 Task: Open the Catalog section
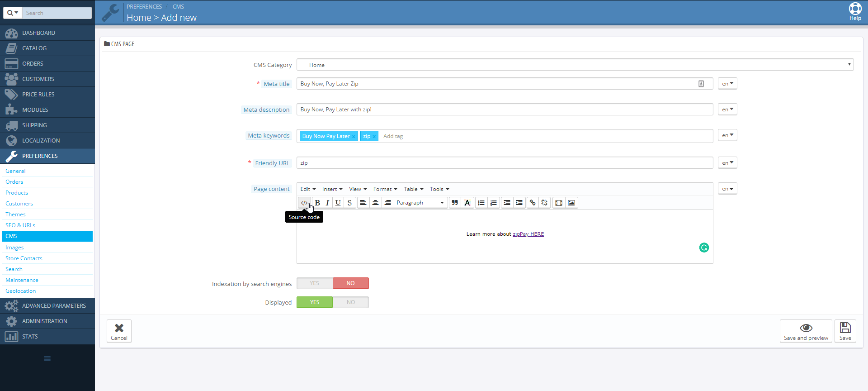tap(47, 48)
